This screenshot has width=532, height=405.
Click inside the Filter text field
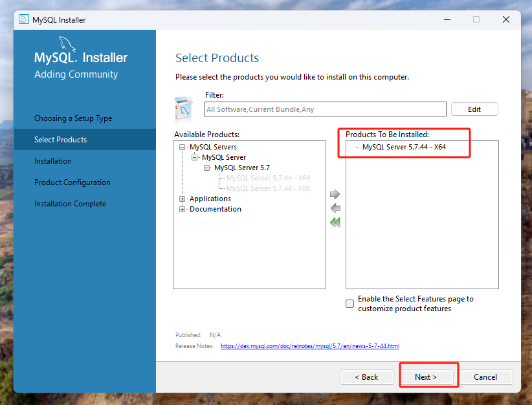[x=326, y=109]
